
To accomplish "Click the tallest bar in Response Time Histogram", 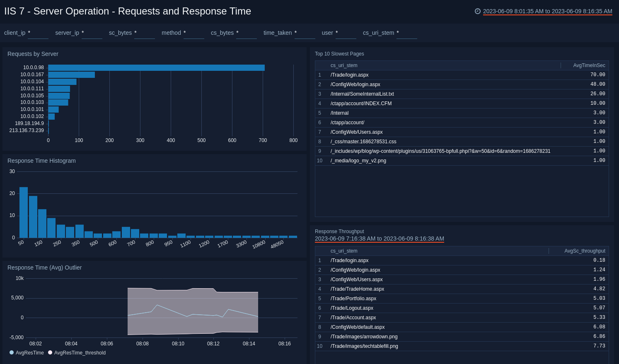I will (x=23, y=212).
